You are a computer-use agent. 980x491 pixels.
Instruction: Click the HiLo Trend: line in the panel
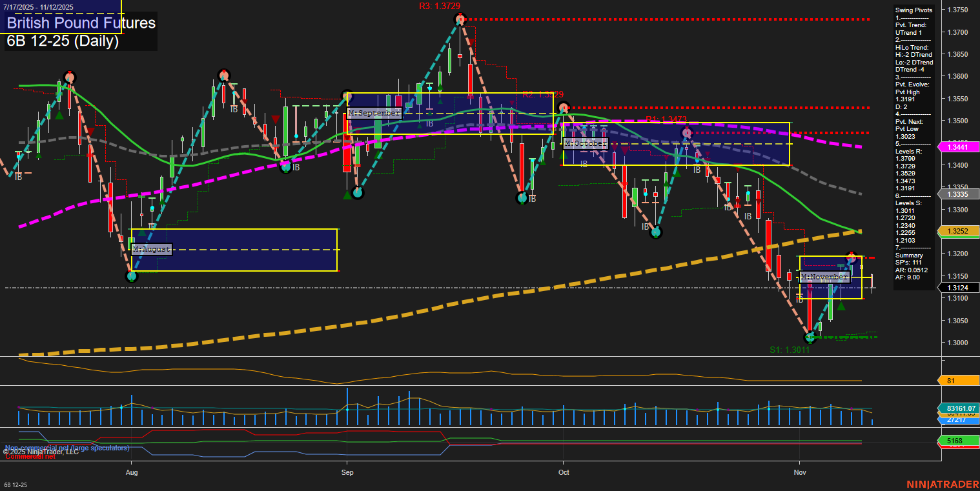coord(912,47)
